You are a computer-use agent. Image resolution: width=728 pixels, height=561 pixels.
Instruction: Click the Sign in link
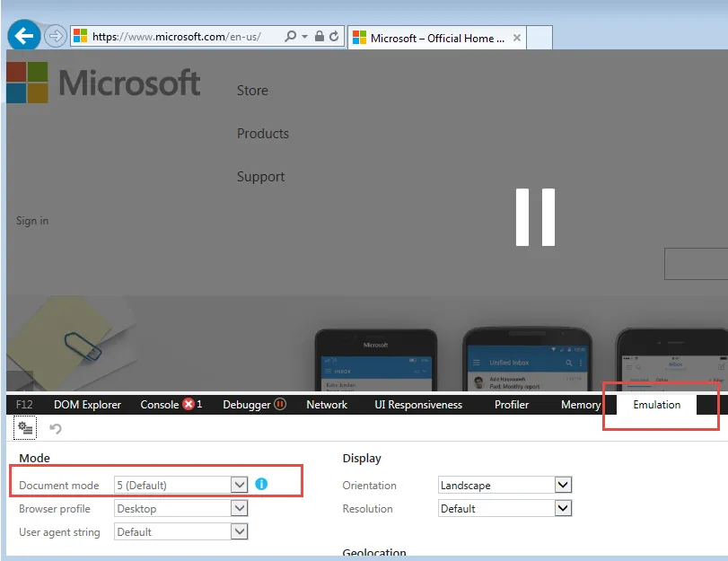click(32, 221)
